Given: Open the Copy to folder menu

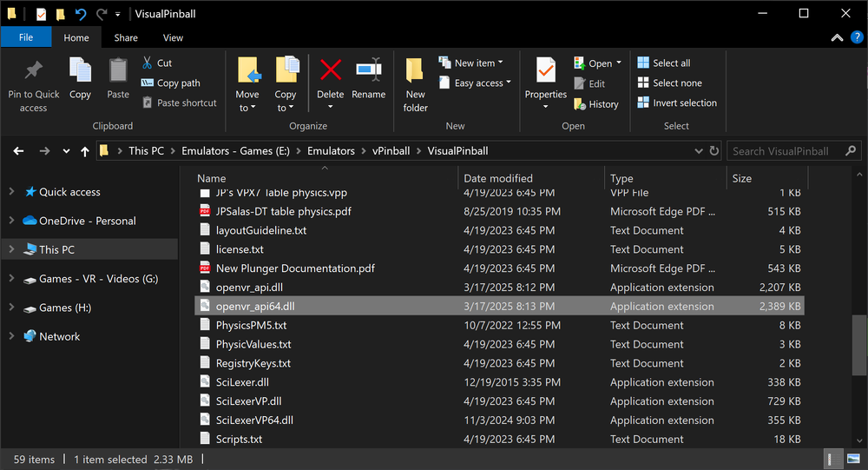Looking at the screenshot, I should (x=286, y=84).
